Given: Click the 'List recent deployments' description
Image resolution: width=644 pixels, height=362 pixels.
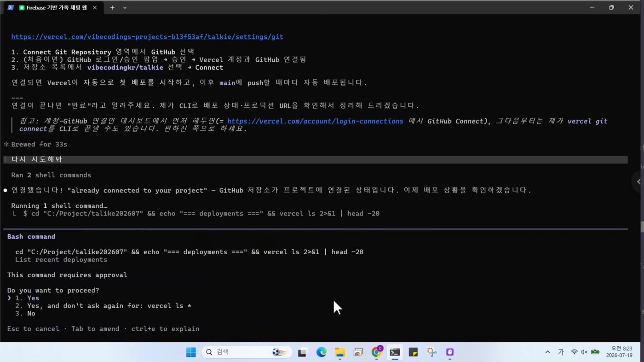Looking at the screenshot, I should tap(61, 260).
